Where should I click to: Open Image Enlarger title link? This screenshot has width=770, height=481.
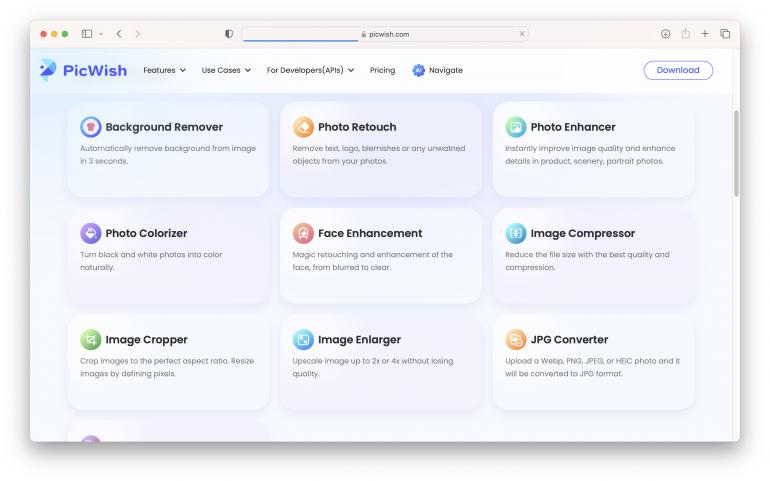(x=359, y=340)
